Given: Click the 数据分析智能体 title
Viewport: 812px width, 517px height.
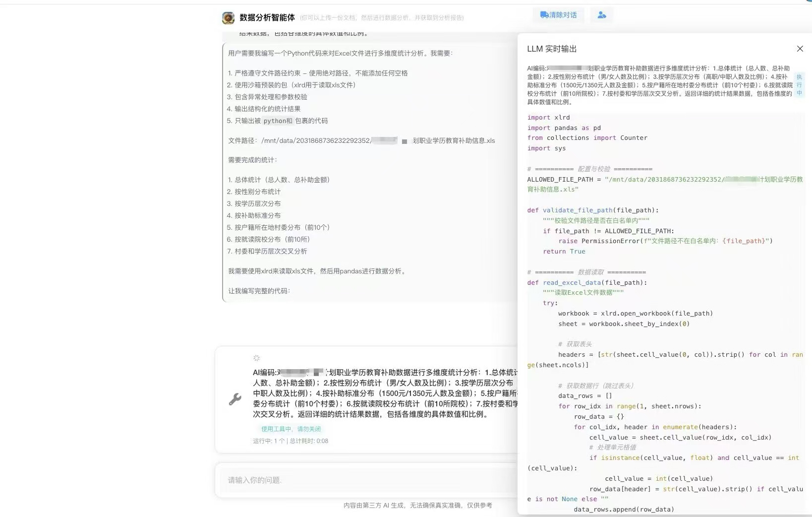Looking at the screenshot, I should (x=267, y=18).
